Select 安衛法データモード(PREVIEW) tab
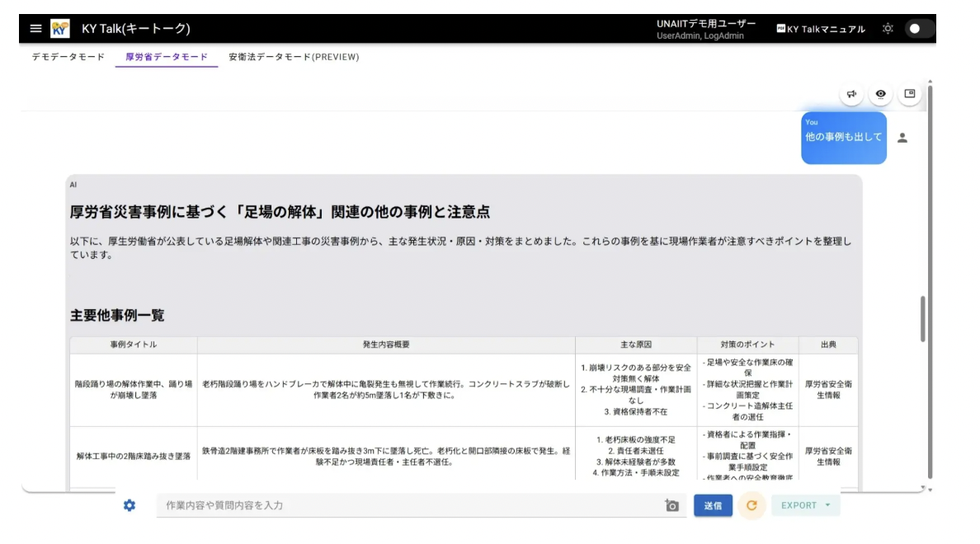Image resolution: width=980 pixels, height=544 pixels. [x=294, y=57]
